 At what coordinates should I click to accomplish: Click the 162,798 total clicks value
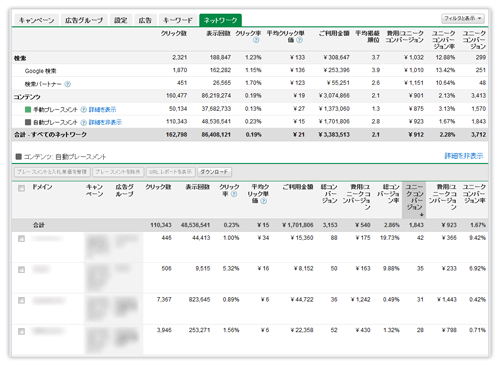coord(176,135)
